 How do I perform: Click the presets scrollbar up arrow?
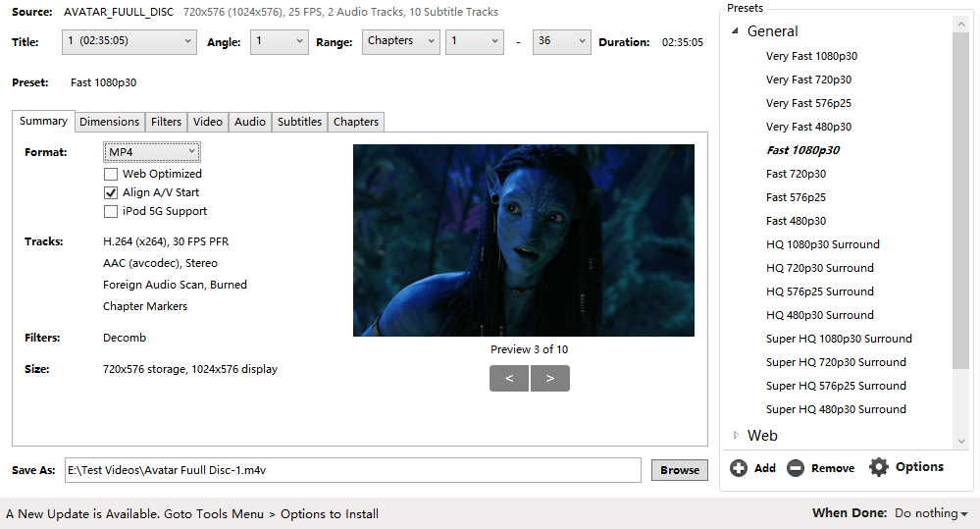coord(960,24)
